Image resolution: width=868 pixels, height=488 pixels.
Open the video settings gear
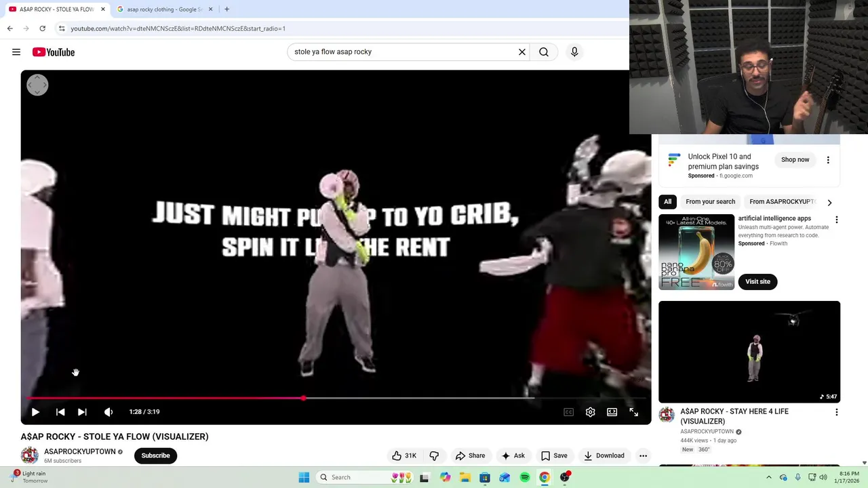591,412
